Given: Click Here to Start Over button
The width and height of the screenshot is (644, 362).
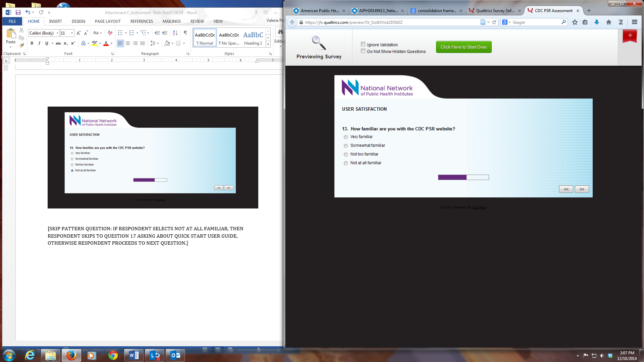Looking at the screenshot, I should pyautogui.click(x=464, y=47).
